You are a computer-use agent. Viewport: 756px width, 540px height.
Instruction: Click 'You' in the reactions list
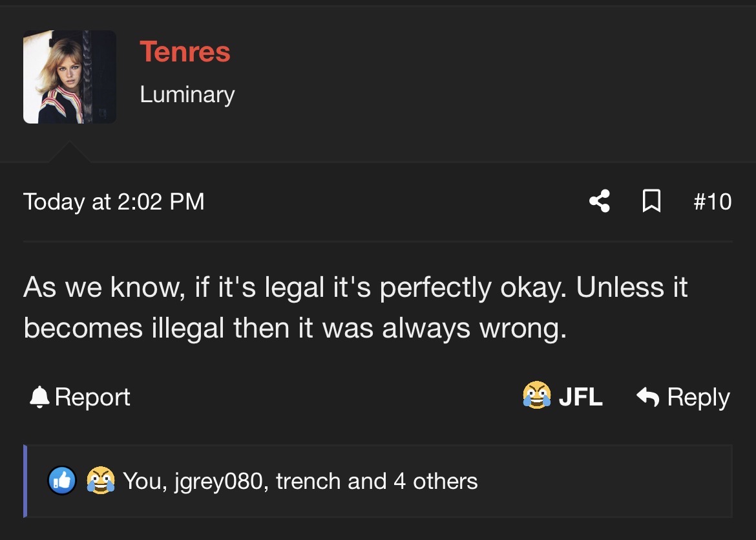(145, 481)
